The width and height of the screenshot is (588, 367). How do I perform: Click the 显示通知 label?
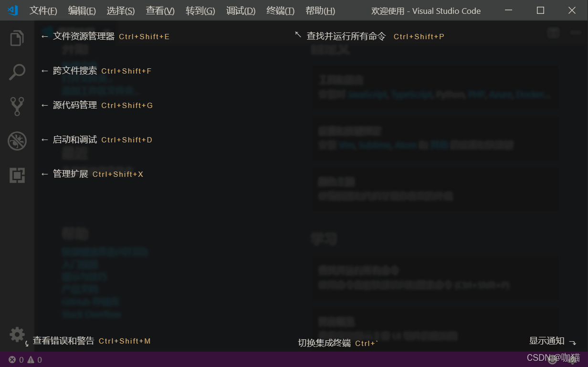click(x=547, y=341)
